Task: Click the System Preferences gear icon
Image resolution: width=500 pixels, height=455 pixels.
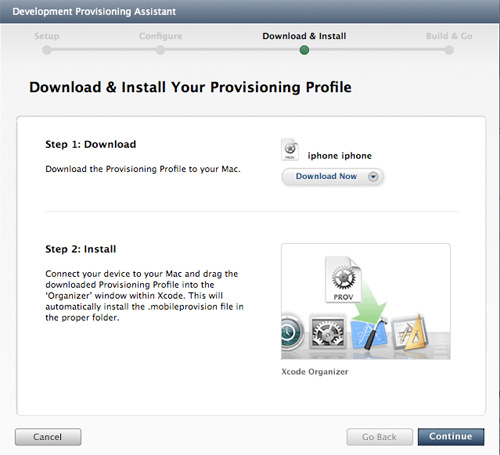Action: click(x=327, y=332)
